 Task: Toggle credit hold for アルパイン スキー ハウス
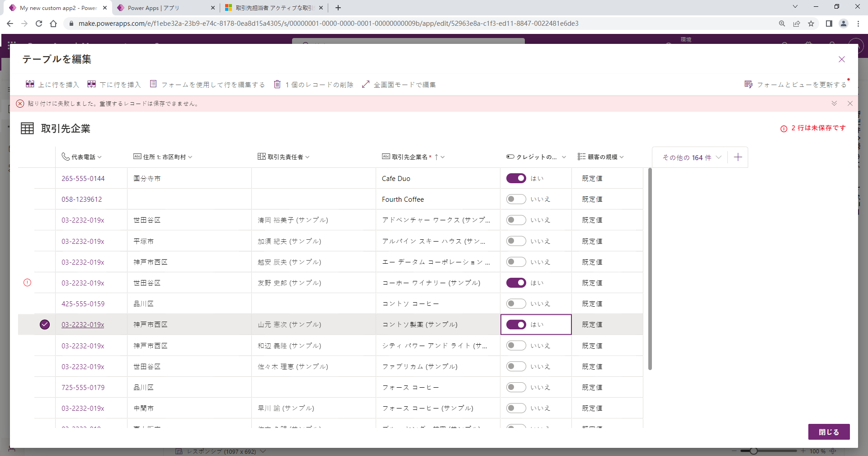click(516, 241)
